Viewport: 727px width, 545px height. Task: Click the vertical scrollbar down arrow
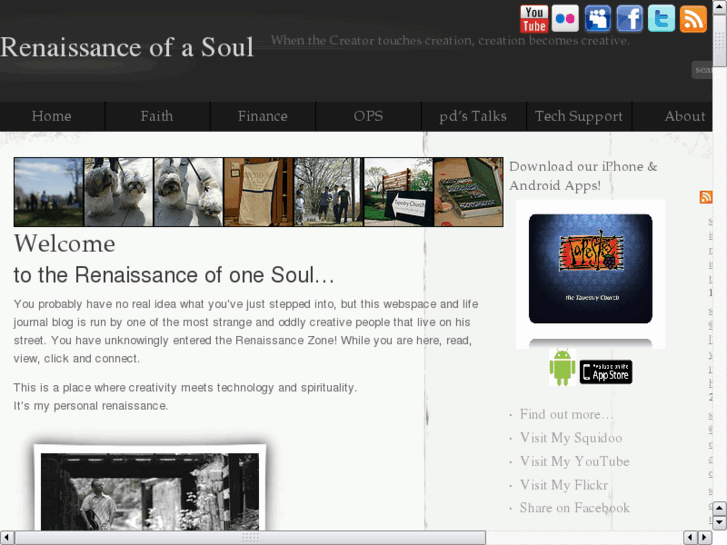pyautogui.click(x=720, y=523)
